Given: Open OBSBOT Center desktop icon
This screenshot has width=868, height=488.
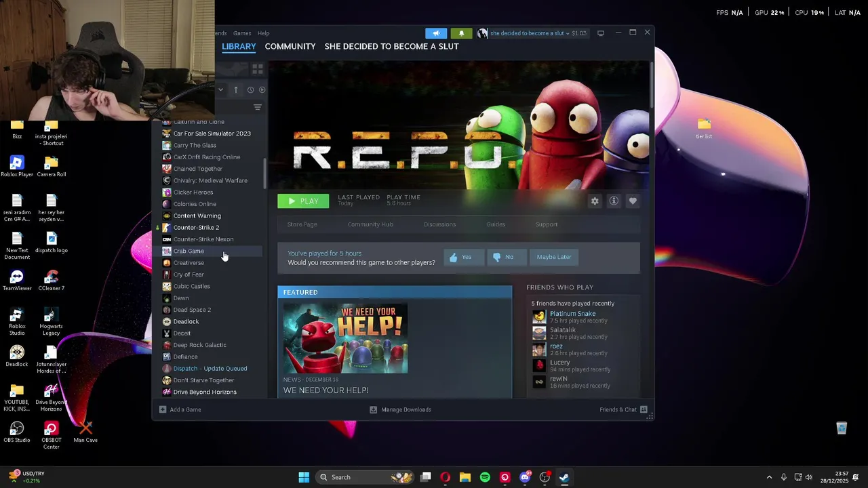Looking at the screenshot, I should [x=52, y=434].
